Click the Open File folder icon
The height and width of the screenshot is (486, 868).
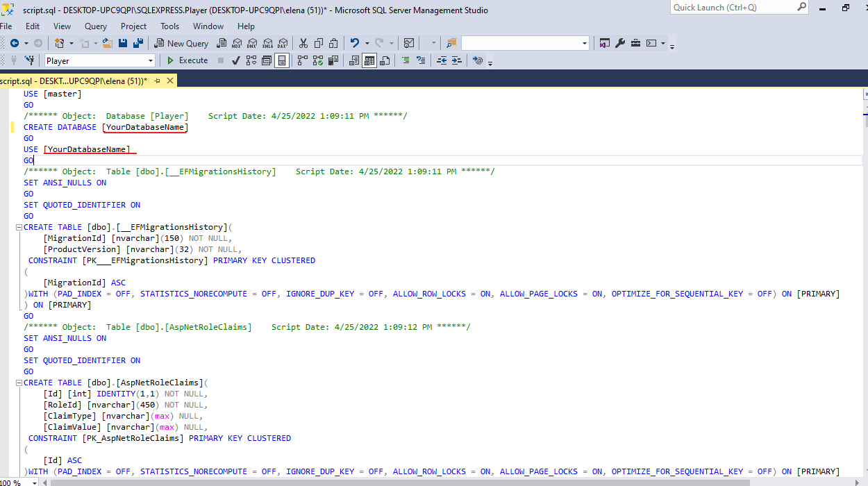(107, 43)
